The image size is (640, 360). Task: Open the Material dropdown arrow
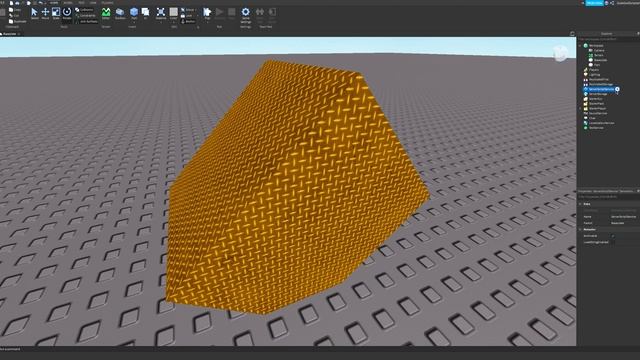pyautogui.click(x=161, y=22)
